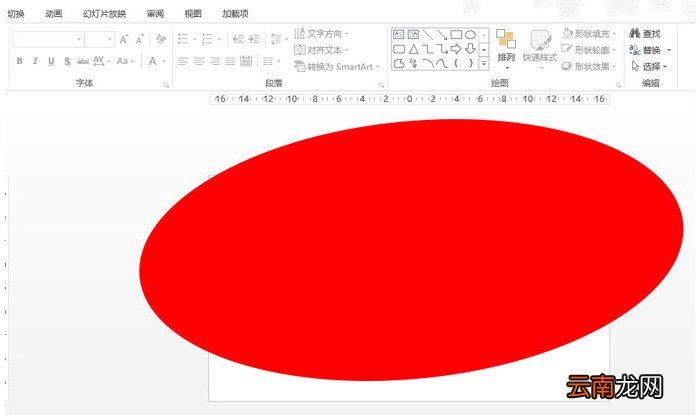This screenshot has height=415, width=700.
Task: Select the curve shape
Action: (x=442, y=63)
